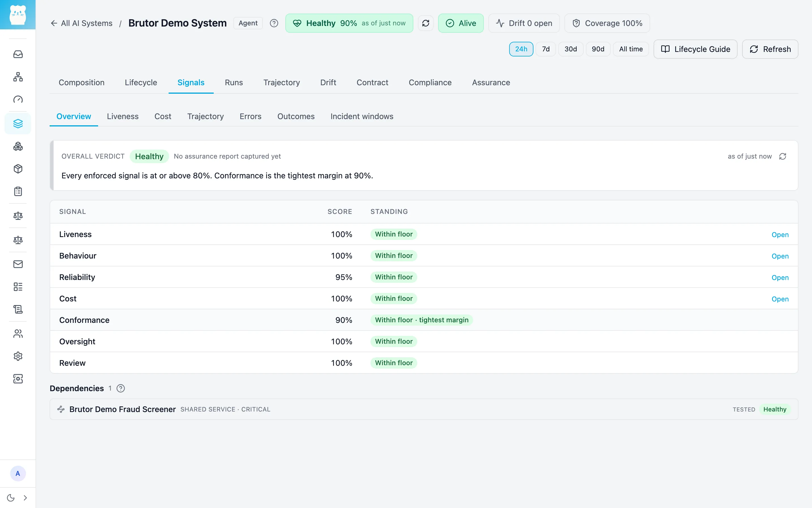Click the Lifecycle Guide button

(696, 49)
